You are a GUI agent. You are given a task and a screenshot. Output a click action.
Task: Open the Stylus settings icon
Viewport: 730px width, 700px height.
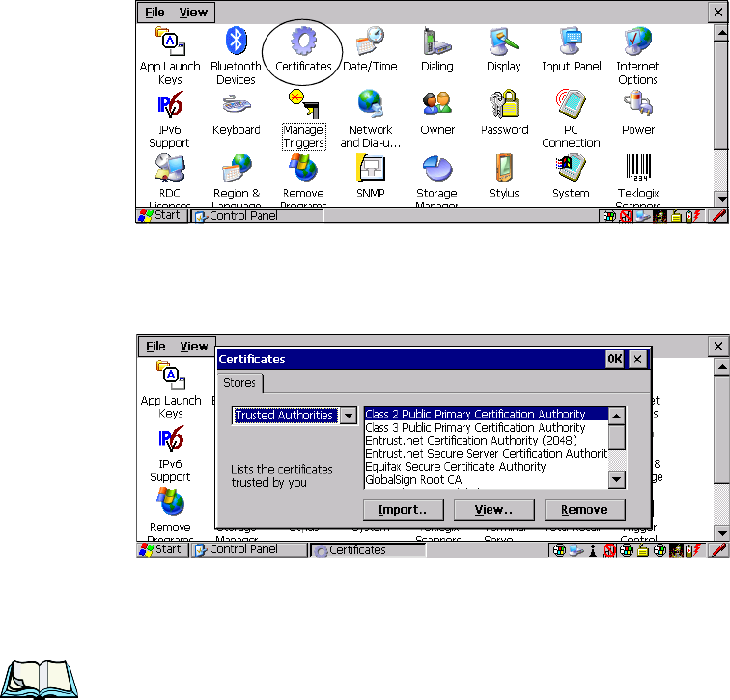point(504,177)
